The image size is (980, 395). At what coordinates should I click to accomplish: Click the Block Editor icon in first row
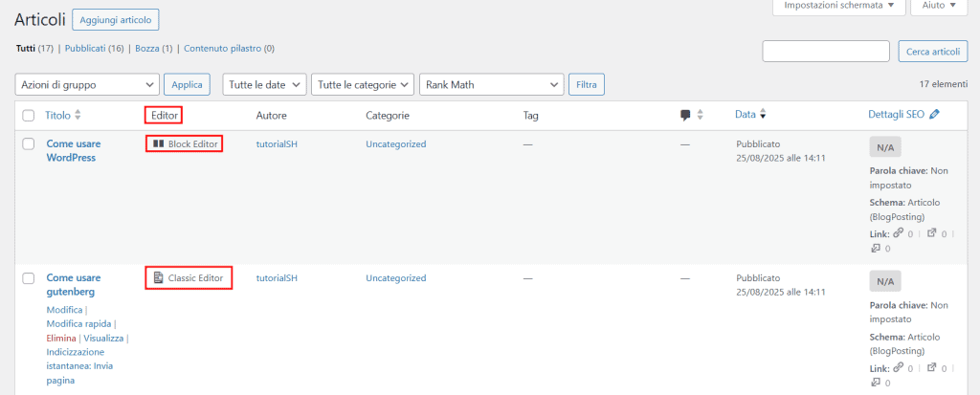(x=158, y=144)
